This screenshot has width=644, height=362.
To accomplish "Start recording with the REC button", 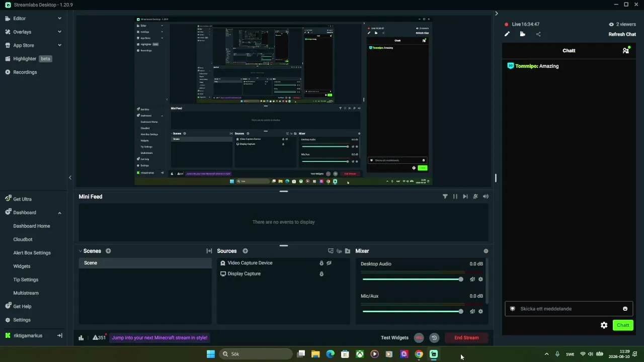I will (x=419, y=338).
